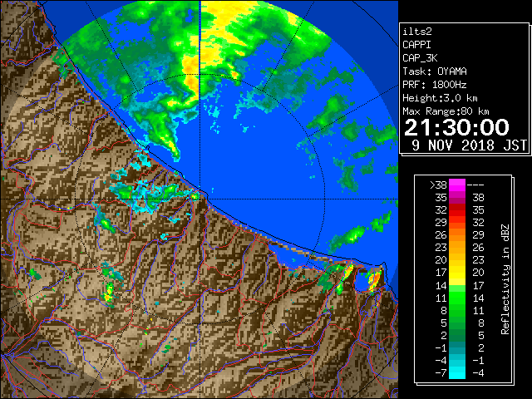Click the "21:30:00" timestamp
Viewport: 532px width, 399px height.
click(456, 127)
